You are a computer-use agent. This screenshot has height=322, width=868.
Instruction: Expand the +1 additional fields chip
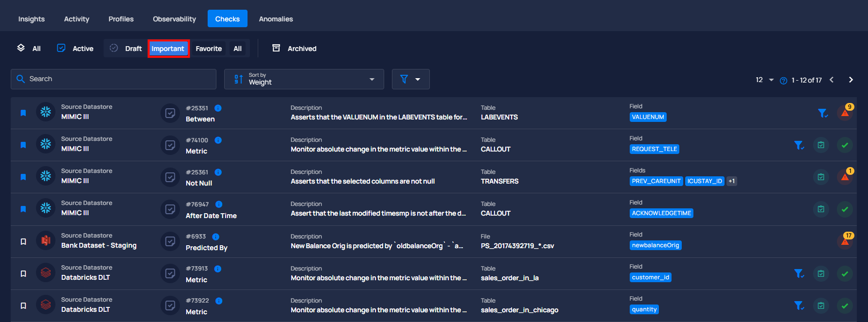point(731,181)
